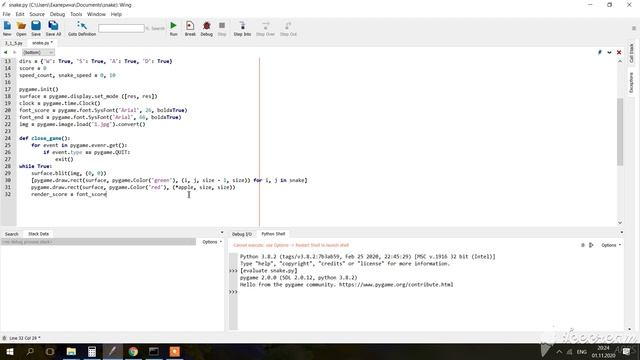640x360 pixels.
Task: Create a new file with the New icon
Action: click(7, 29)
